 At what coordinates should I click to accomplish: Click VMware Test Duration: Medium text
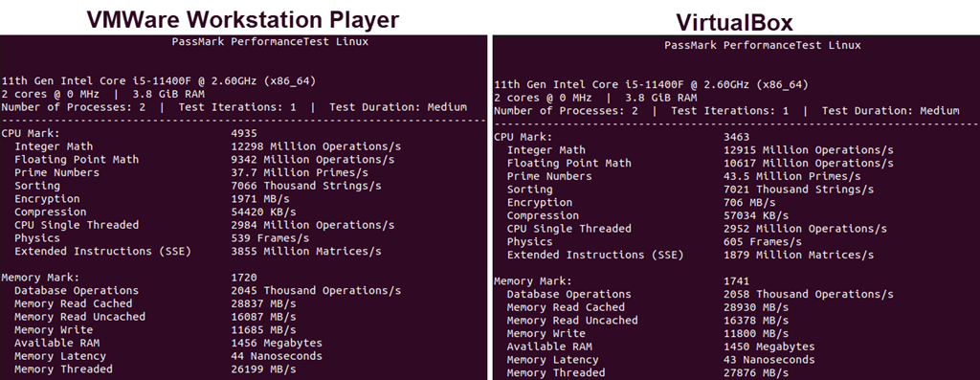coord(398,107)
